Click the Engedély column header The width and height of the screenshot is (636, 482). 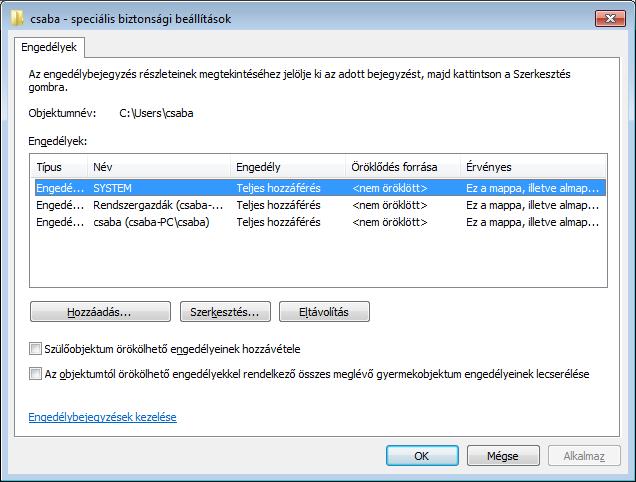[x=288, y=167]
